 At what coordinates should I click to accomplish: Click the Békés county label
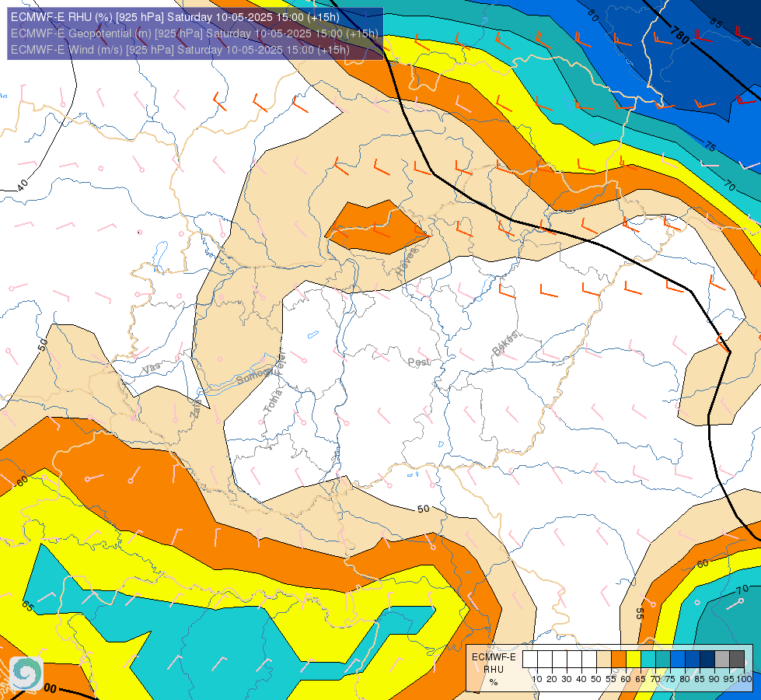[505, 343]
